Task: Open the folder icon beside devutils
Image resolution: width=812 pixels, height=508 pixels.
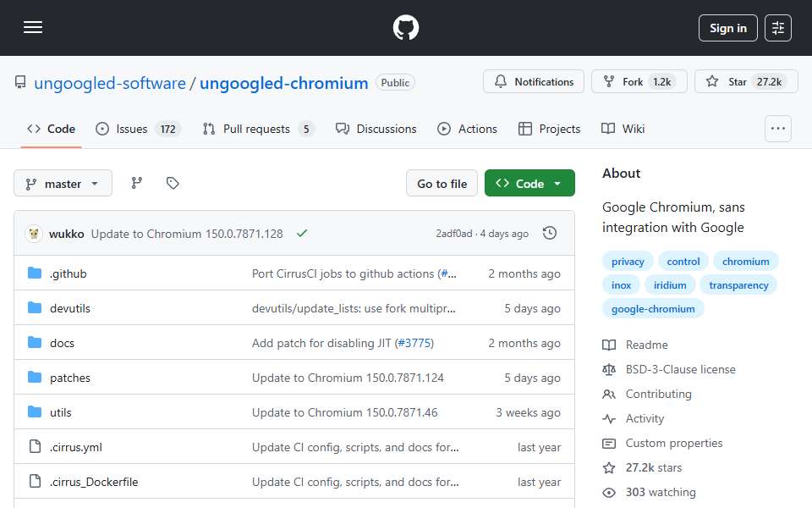Action: click(34, 308)
